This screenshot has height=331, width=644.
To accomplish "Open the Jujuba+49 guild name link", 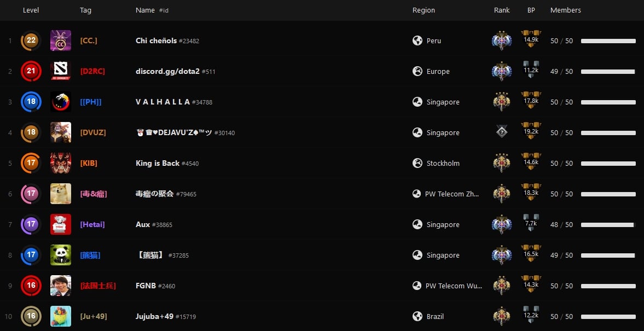I will (154, 316).
